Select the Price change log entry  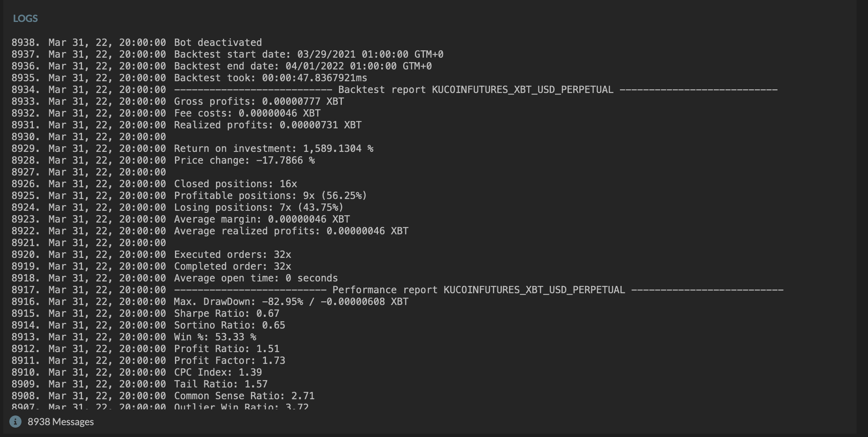(163, 160)
